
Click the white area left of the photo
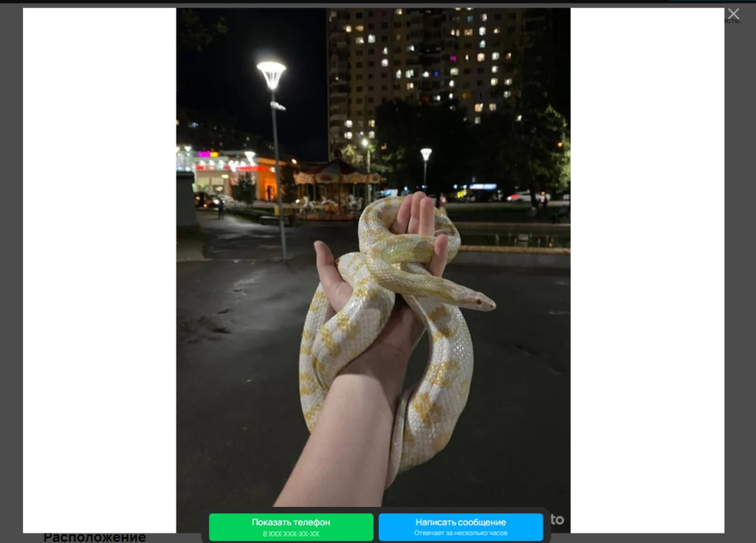click(99, 266)
